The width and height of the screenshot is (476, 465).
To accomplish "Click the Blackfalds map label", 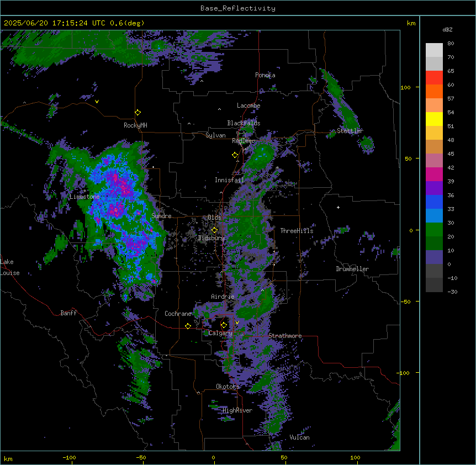I will pyautogui.click(x=244, y=123).
